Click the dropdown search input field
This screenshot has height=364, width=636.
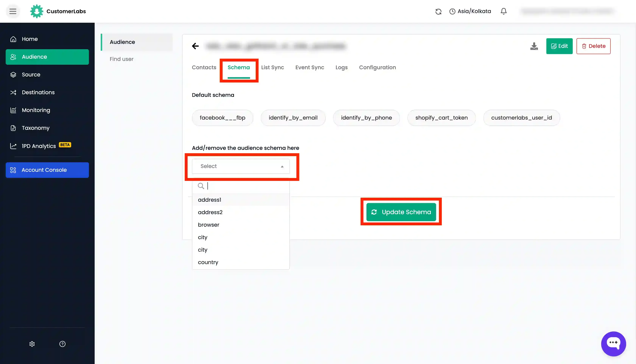tap(241, 186)
